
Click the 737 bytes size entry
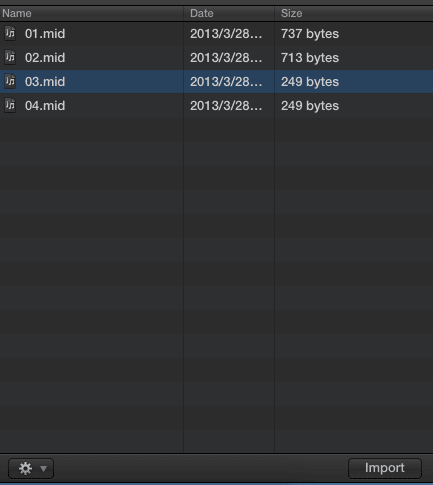[x=310, y=34]
